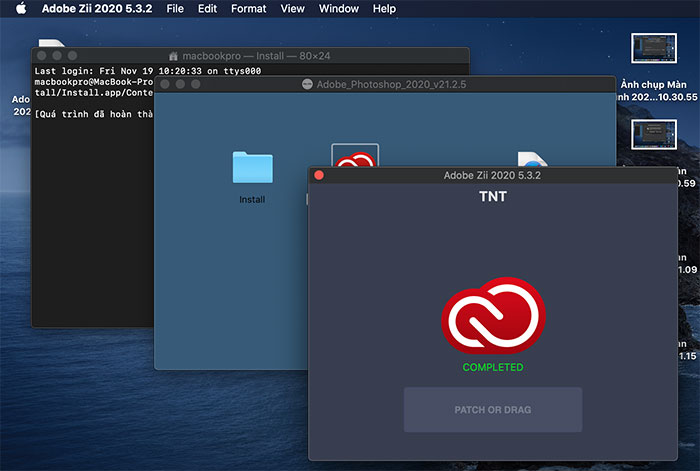Viewport: 700px width, 471px height.
Task: Open the Edit menu
Action: pyautogui.click(x=207, y=9)
